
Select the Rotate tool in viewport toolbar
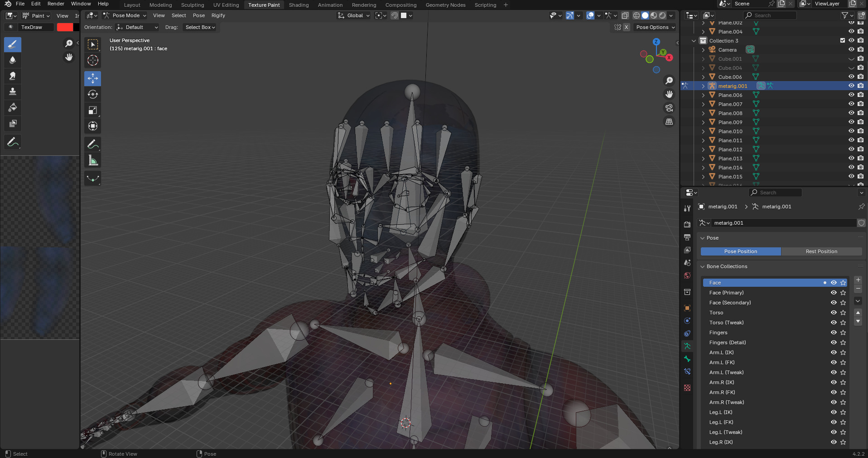point(92,94)
